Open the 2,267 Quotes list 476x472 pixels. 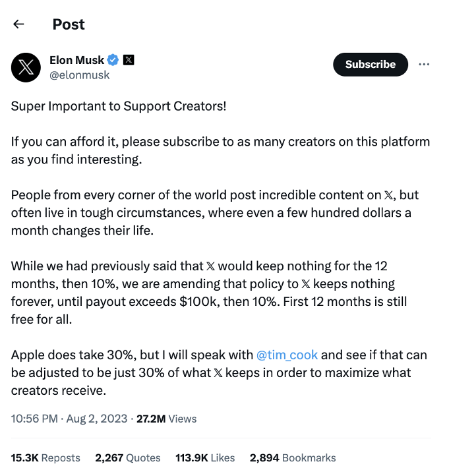click(128, 457)
